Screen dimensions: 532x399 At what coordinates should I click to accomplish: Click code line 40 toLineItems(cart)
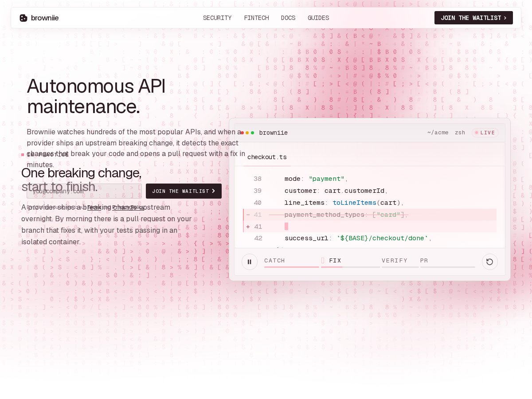click(x=370, y=203)
